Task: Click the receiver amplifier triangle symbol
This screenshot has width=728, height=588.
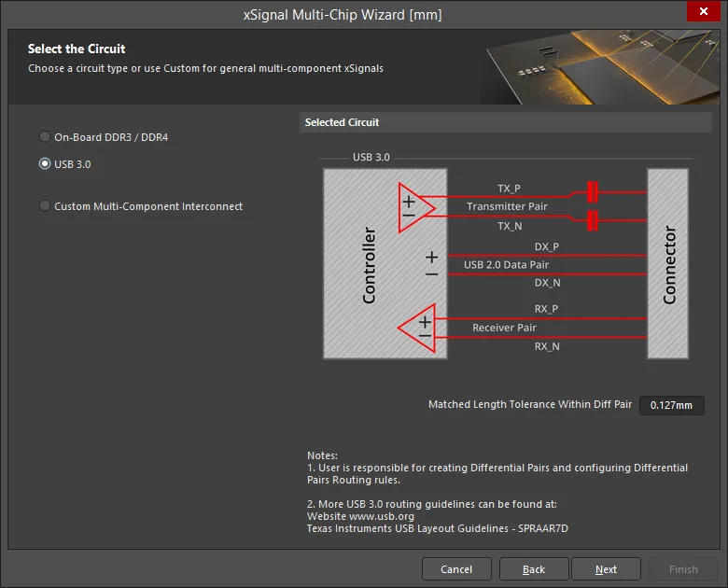Action: coord(417,328)
